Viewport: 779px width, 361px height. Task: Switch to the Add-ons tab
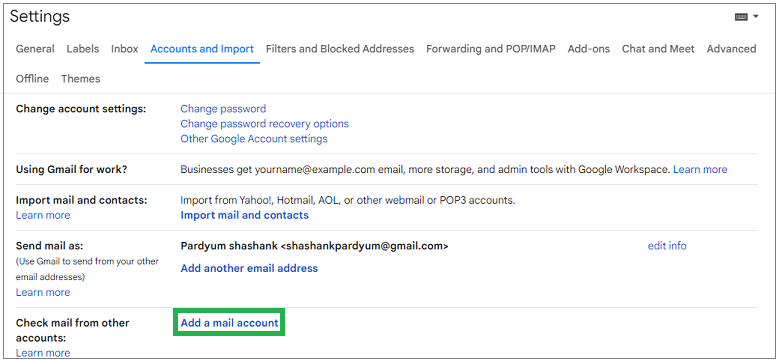[x=589, y=49]
